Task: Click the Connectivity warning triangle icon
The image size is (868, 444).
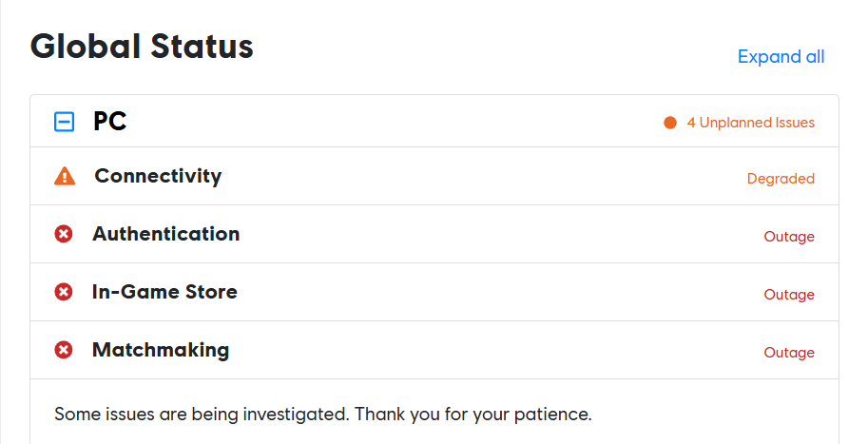Action: [65, 177]
